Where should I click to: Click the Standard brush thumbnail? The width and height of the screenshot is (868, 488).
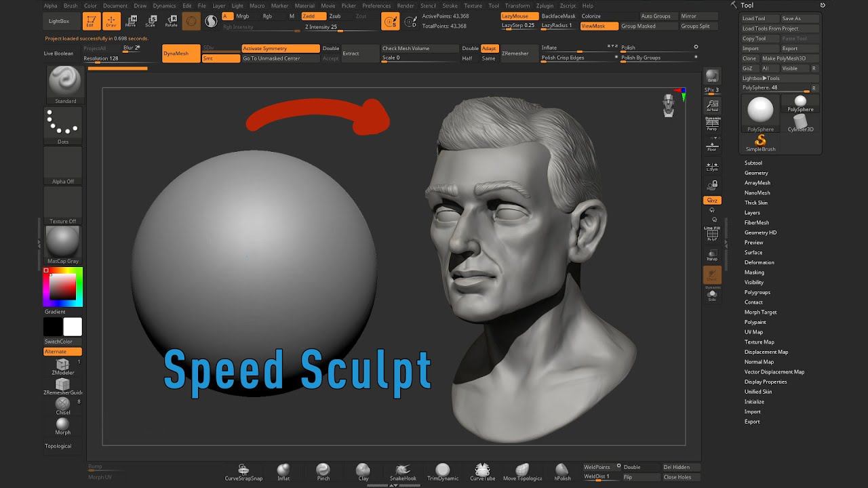[x=66, y=85]
